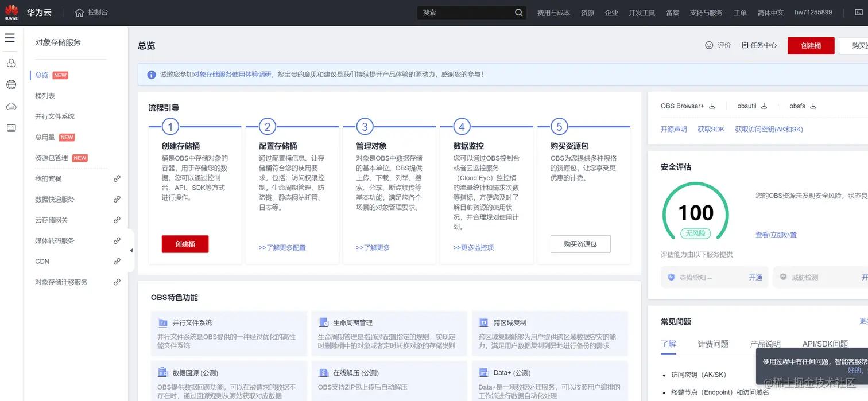This screenshot has height=401, width=868.
Task: Open the globe network sidebar icon
Action: coord(11,85)
